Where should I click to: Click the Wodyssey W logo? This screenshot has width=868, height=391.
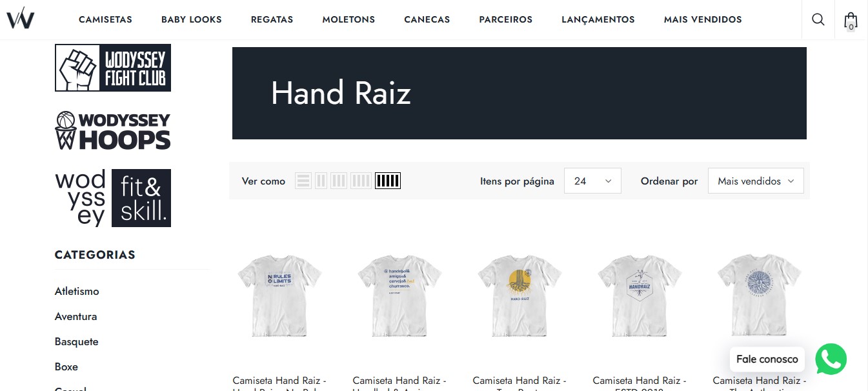[x=20, y=18]
